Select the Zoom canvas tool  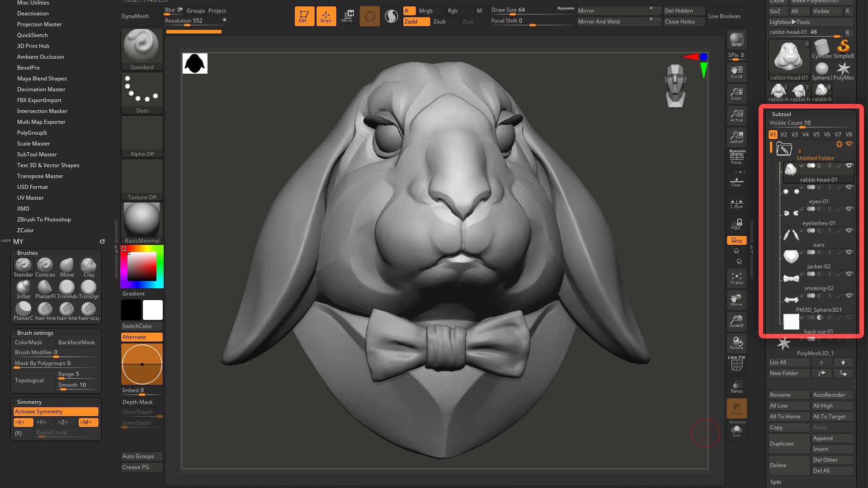click(x=736, y=94)
